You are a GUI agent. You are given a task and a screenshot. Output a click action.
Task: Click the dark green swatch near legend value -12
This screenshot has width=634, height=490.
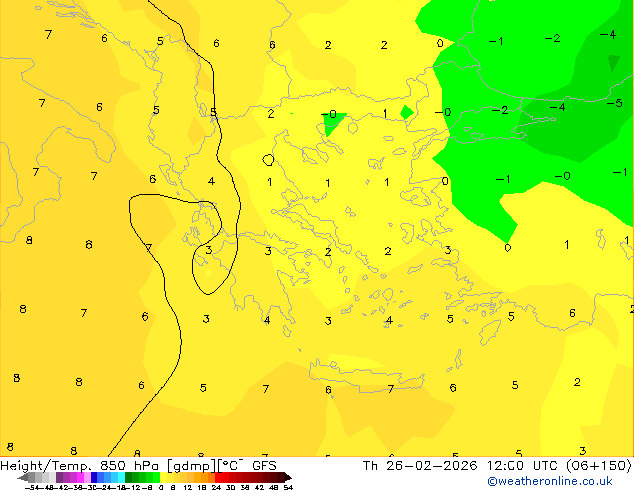pyautogui.click(x=129, y=477)
